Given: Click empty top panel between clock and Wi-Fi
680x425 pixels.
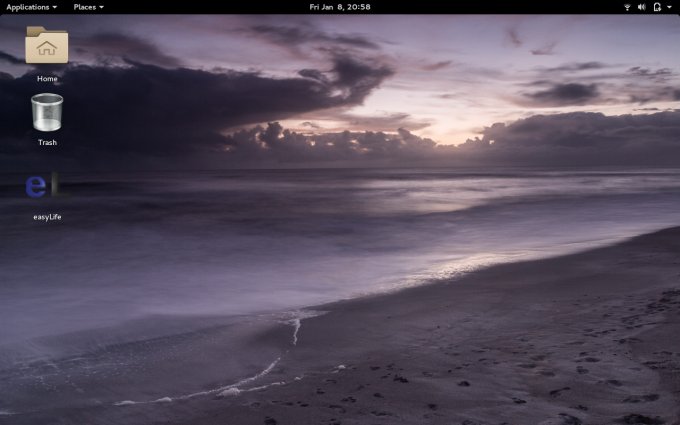Looking at the screenshot, I should 500,7.
